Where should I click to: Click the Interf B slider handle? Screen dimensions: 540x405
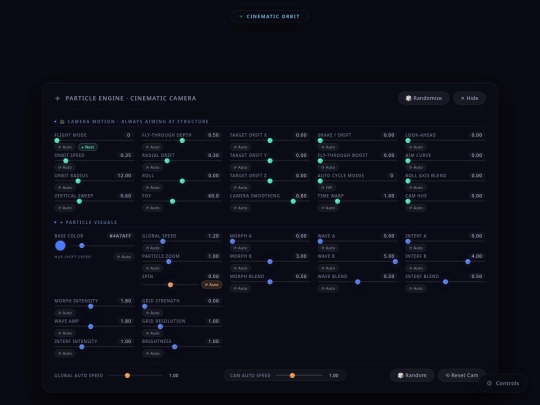[x=468, y=262]
